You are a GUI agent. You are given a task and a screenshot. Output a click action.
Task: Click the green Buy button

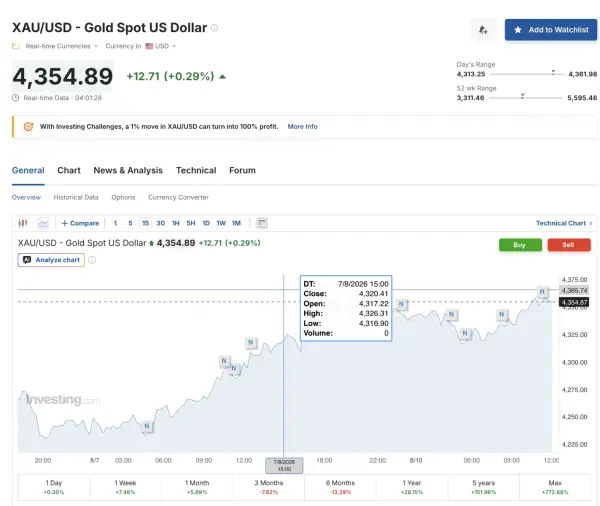pos(520,245)
